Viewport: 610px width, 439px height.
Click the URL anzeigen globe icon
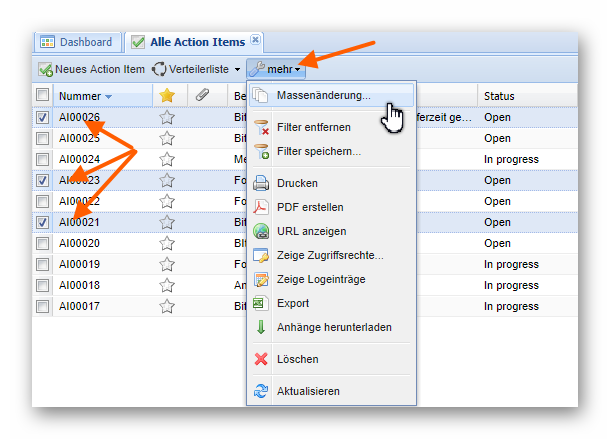(x=261, y=231)
